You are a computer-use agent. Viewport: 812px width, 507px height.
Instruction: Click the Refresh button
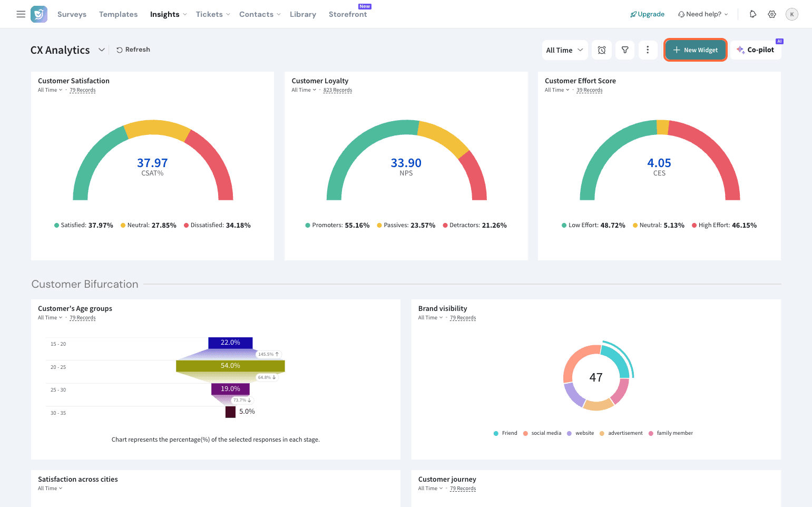tap(133, 50)
